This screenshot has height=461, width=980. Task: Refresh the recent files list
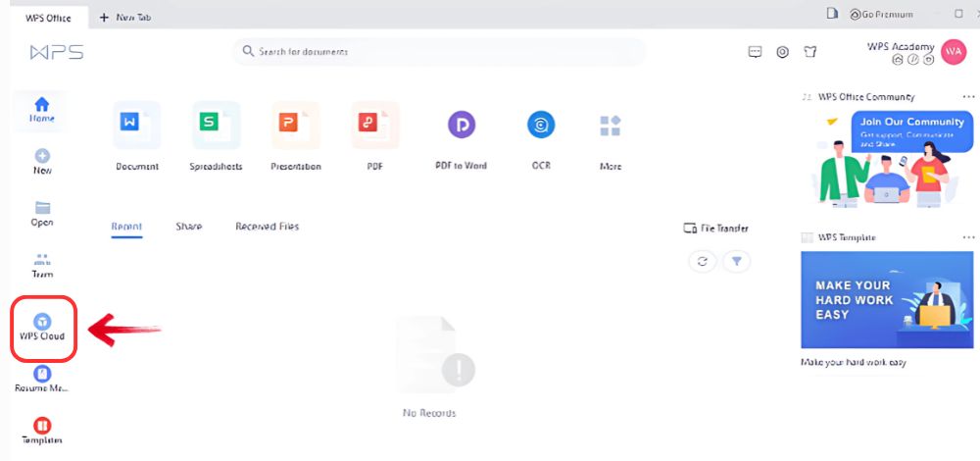coord(703,262)
